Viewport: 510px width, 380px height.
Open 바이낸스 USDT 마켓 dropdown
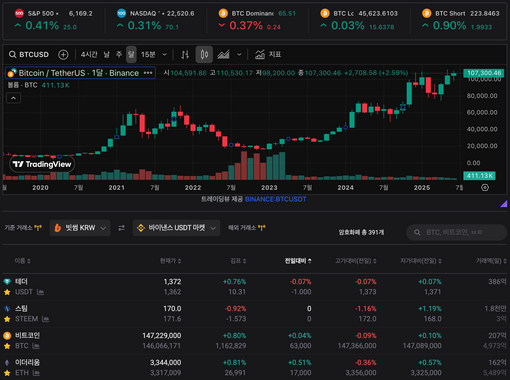click(x=176, y=228)
